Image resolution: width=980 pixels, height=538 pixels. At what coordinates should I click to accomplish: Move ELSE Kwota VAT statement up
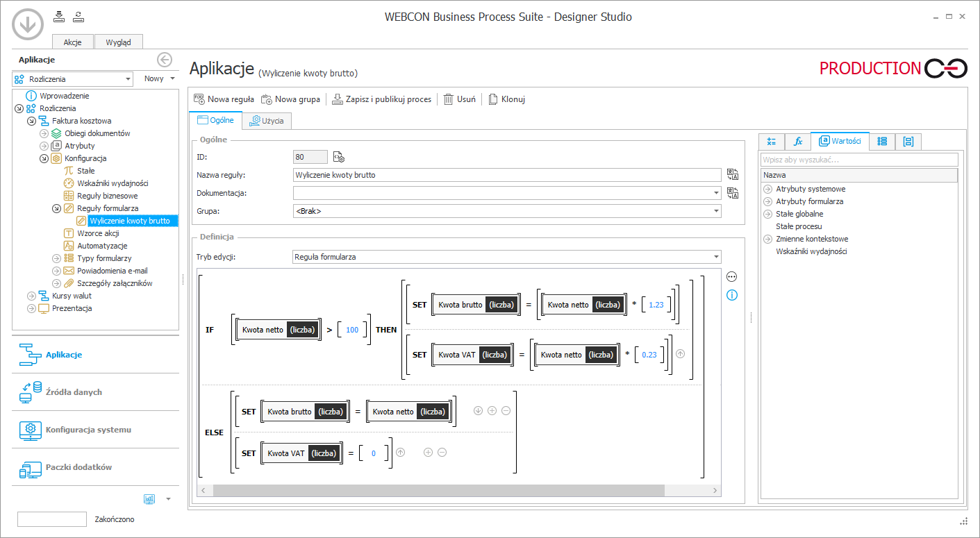[x=400, y=452]
